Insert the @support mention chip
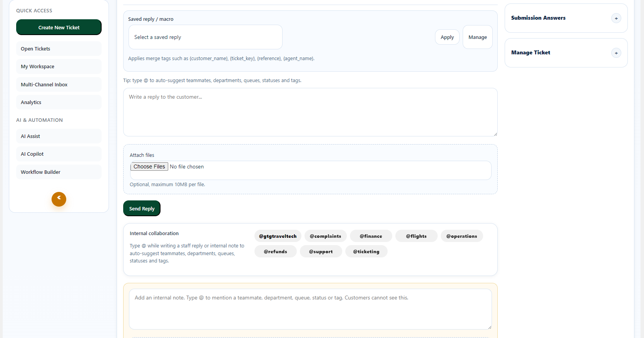The width and height of the screenshot is (644, 338). pos(321,251)
